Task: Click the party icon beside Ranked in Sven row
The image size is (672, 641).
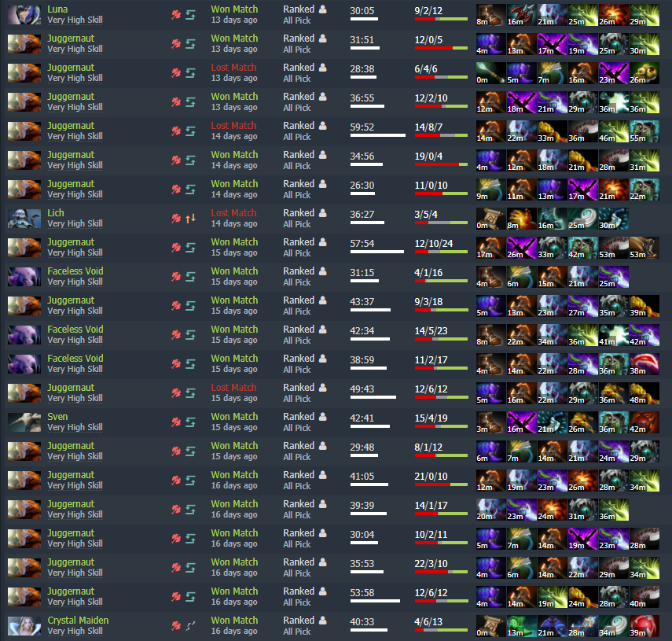Action: [323, 416]
